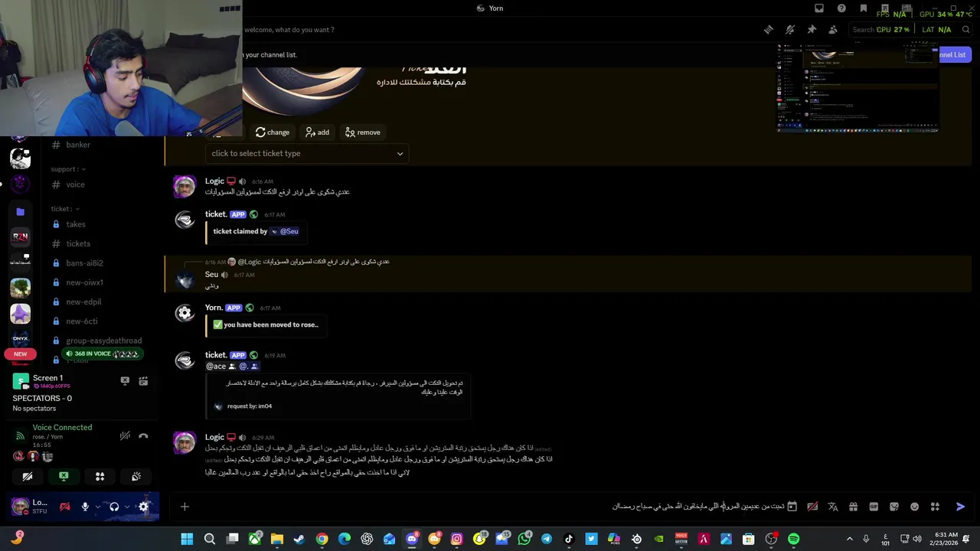Show hidden system tray icons
Screen dimensions: 980x551
(x=849, y=540)
